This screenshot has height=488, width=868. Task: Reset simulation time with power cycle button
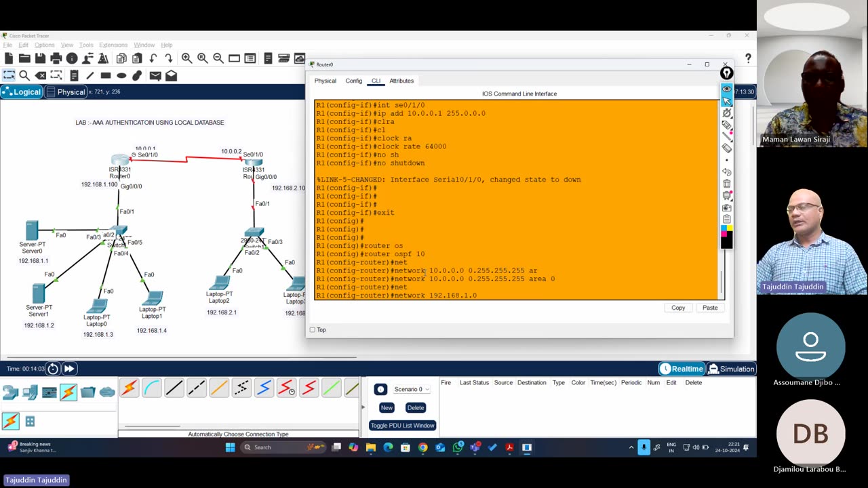point(53,369)
